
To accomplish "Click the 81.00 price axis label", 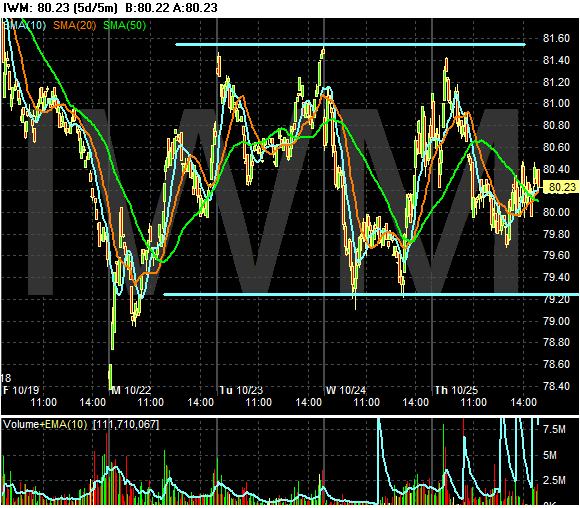I will click(x=556, y=103).
